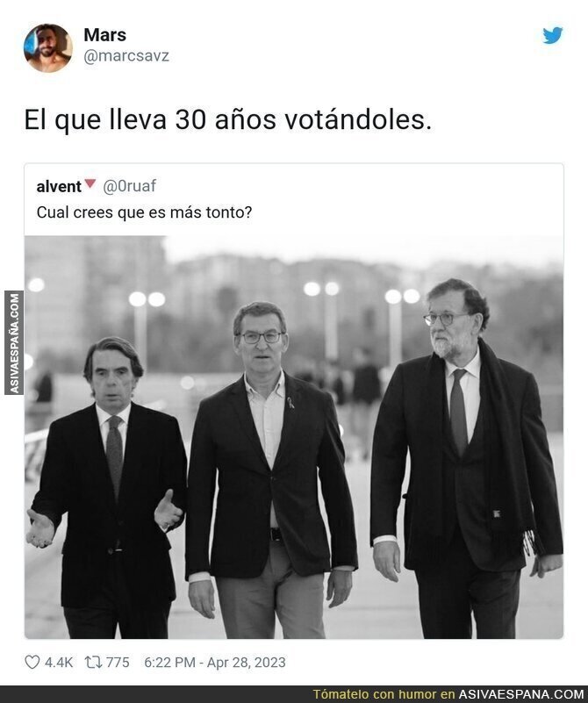Click the 4.4K likes count
The width and height of the screenshot is (588, 703).
click(59, 663)
